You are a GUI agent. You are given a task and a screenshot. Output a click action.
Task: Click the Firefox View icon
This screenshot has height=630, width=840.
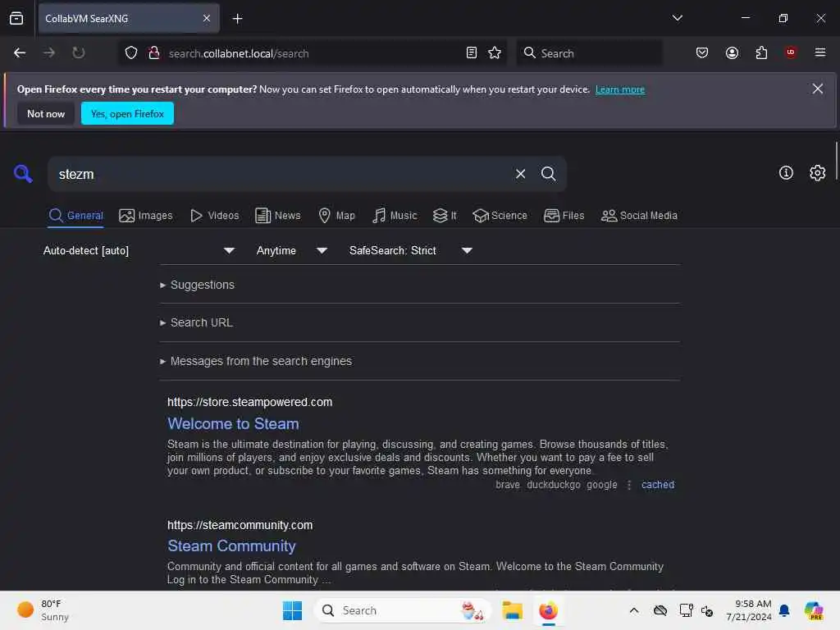[x=16, y=18]
